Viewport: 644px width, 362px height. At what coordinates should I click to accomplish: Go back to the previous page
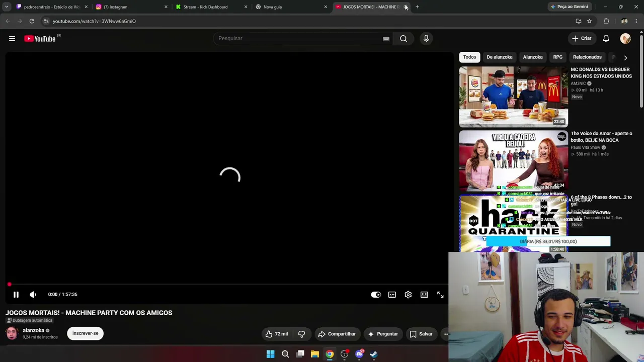8,21
